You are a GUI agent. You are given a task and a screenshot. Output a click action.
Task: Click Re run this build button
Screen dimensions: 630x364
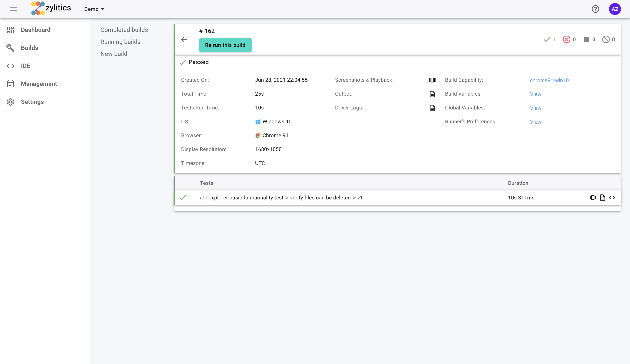225,45
